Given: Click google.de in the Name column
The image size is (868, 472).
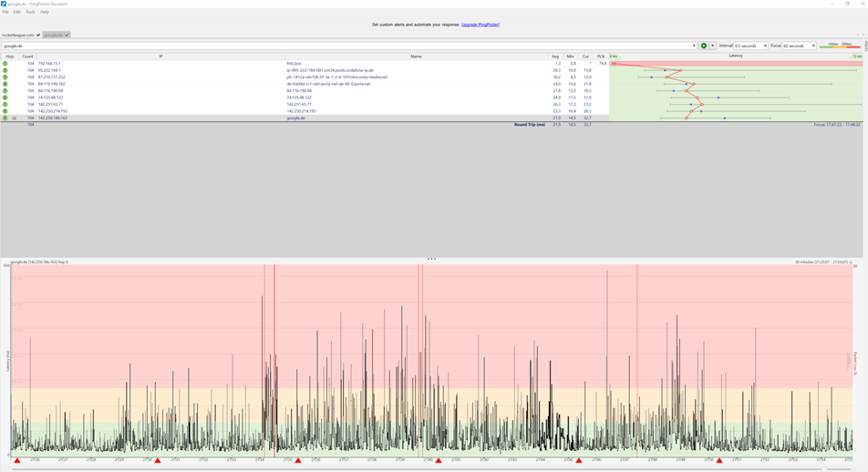Looking at the screenshot, I should [295, 118].
